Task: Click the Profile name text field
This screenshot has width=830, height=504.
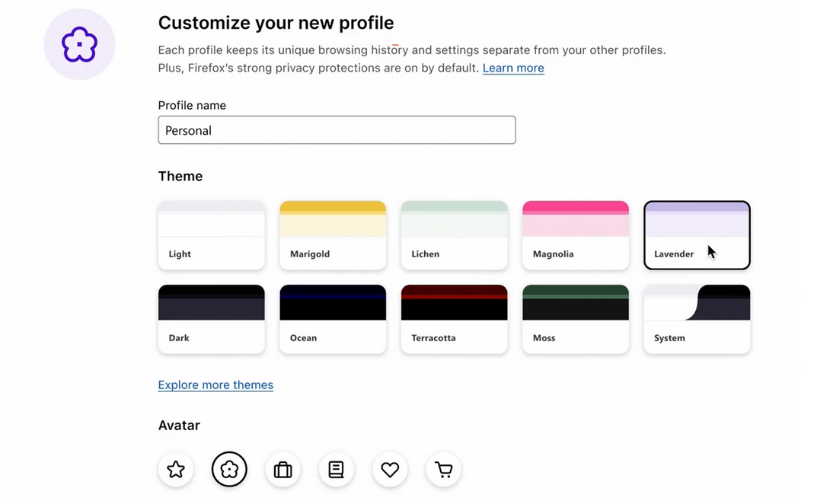Action: click(x=337, y=130)
